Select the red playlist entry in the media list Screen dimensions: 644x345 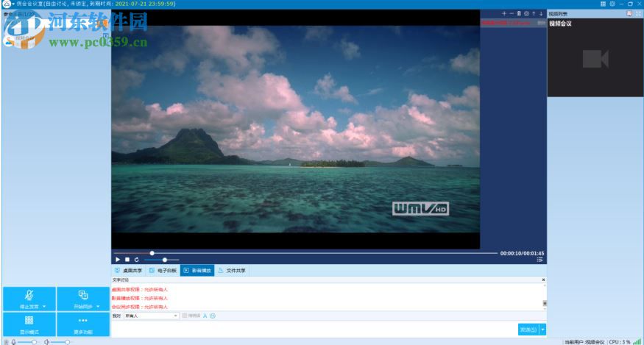513,23
